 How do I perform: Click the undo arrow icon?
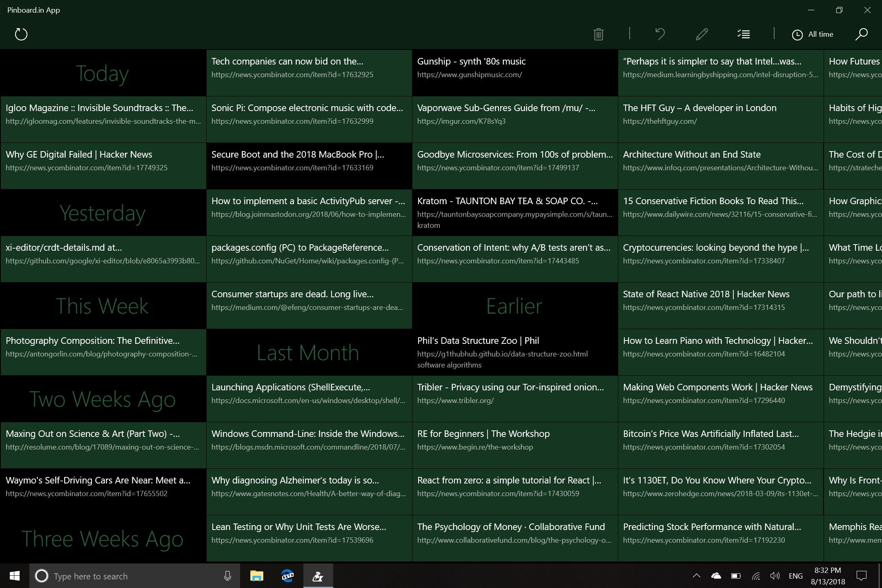pos(660,34)
